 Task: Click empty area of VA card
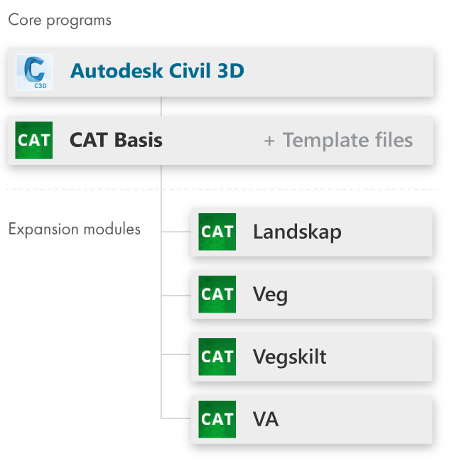pyautogui.click(x=355, y=420)
